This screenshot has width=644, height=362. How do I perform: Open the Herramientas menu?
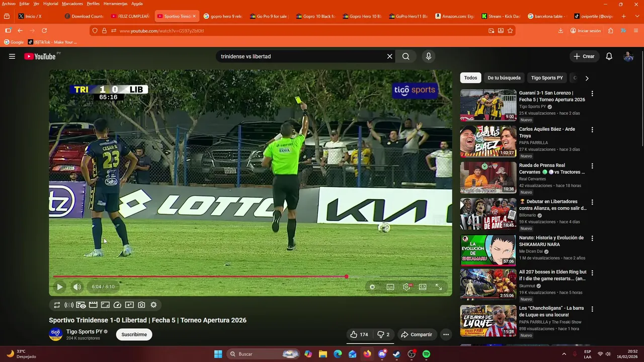coord(115,4)
